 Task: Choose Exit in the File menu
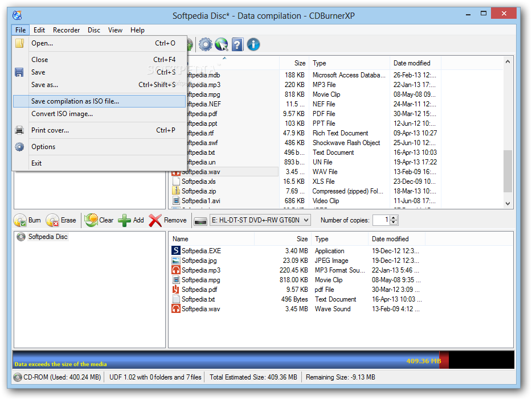click(100, 163)
